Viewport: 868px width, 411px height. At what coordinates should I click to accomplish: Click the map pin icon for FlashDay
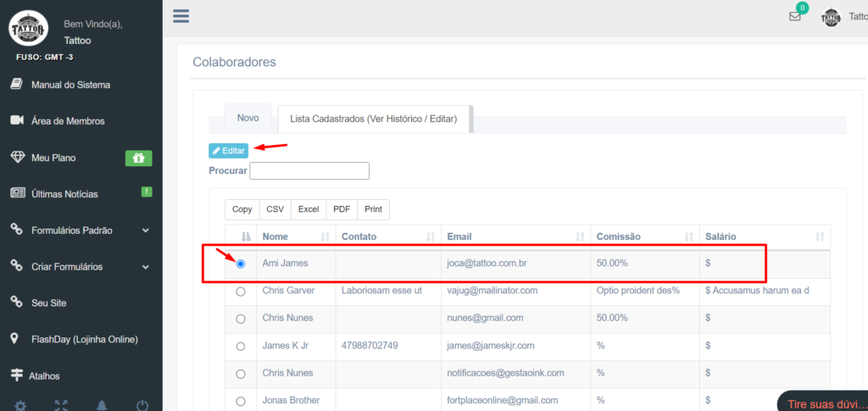point(15,338)
